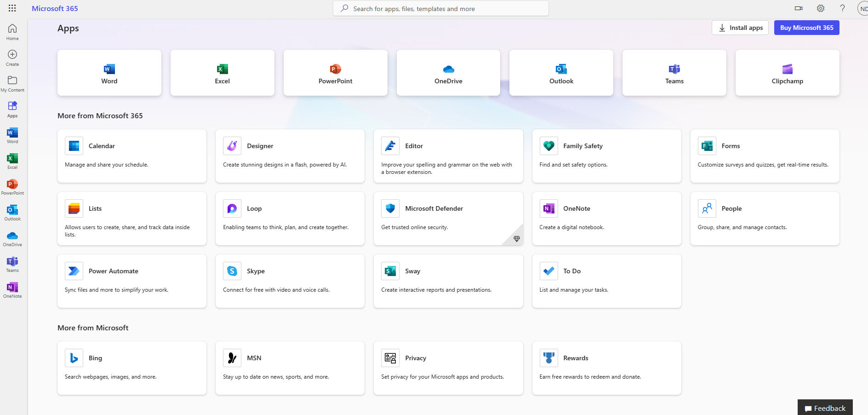
Task: Open Word from the sidebar
Action: [x=12, y=135]
